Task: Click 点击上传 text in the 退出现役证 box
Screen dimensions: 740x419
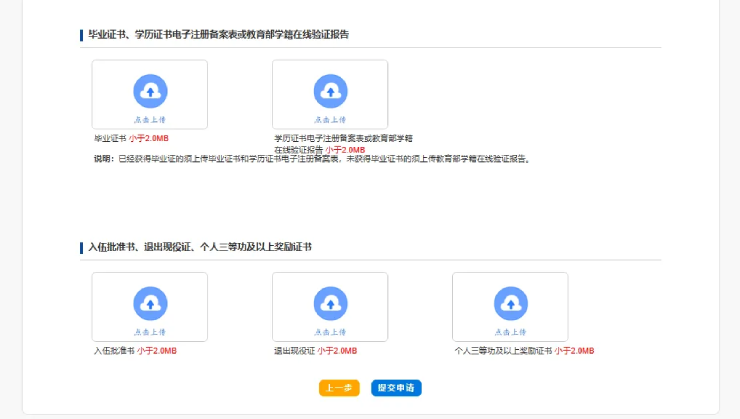Action: [330, 331]
